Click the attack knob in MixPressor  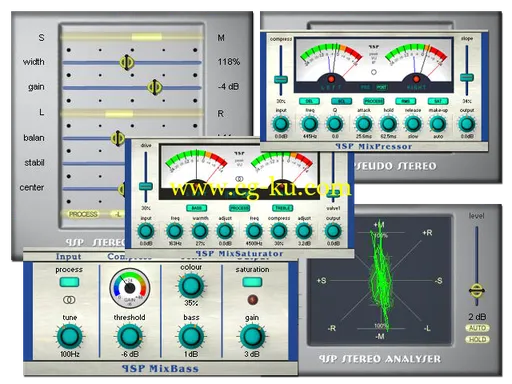pyautogui.click(x=363, y=124)
